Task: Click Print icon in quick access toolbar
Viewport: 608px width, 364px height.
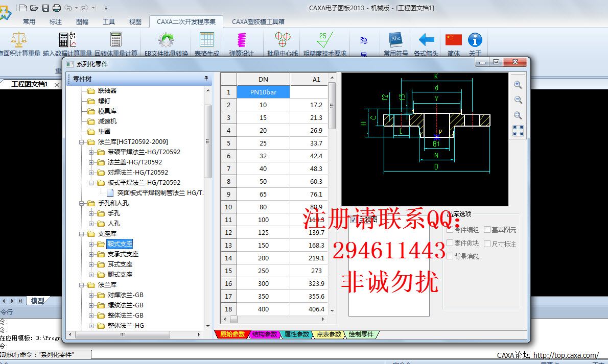Action: (x=57, y=8)
